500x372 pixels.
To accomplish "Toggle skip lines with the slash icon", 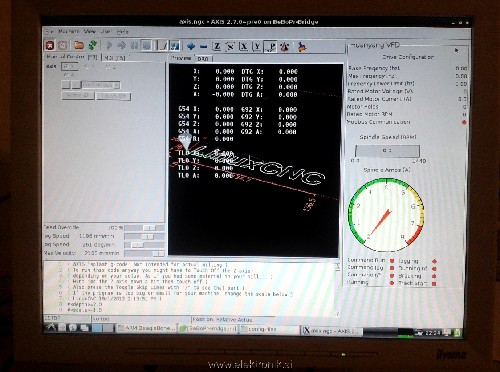I will (163, 46).
